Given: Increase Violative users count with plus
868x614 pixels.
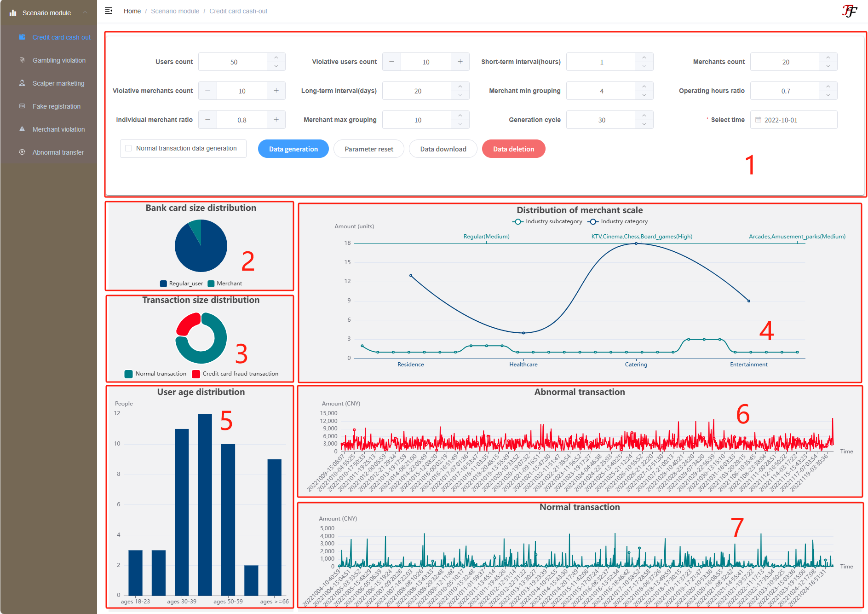Looking at the screenshot, I should click(460, 62).
